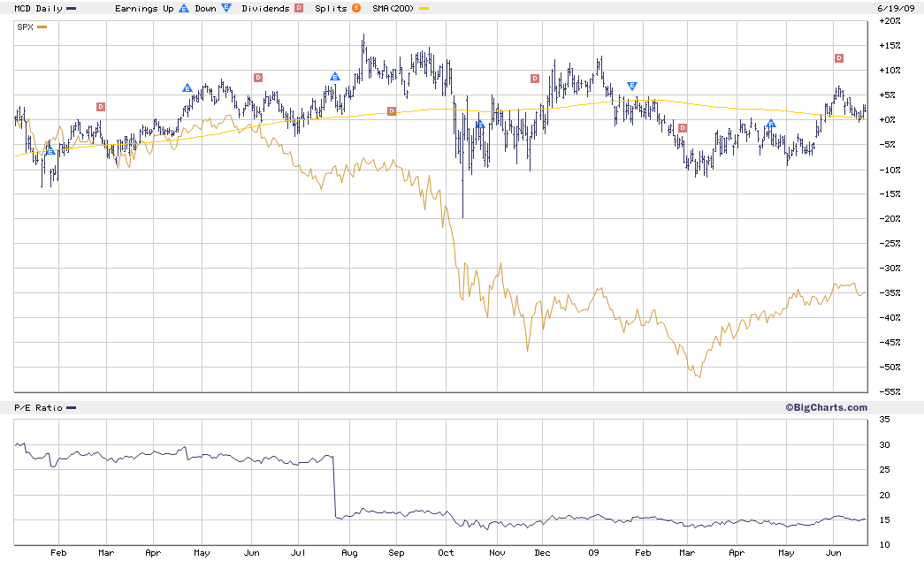Viewport: 924px width, 561px height.
Task: Click the 09 year axis label
Action: [593, 553]
